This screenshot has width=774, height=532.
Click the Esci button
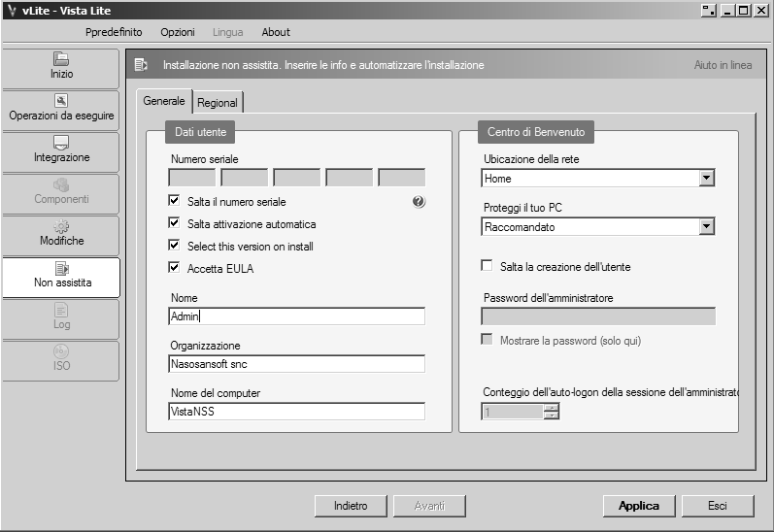718,506
